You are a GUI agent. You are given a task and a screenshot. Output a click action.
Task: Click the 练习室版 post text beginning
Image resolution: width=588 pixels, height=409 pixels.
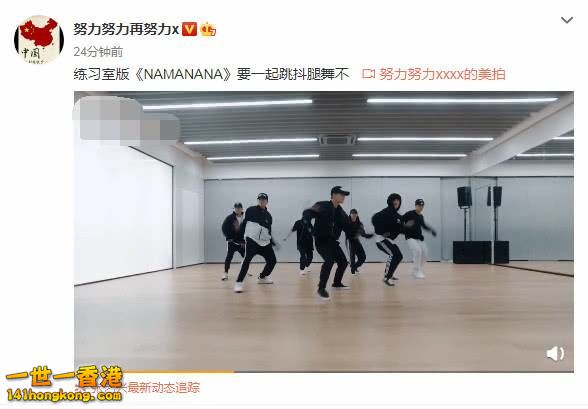101,74
